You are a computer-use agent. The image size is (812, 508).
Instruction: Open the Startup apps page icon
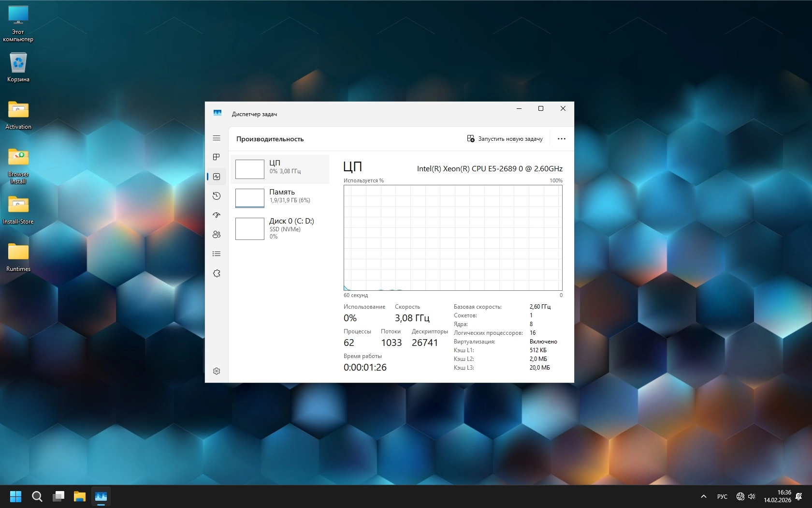pyautogui.click(x=217, y=215)
